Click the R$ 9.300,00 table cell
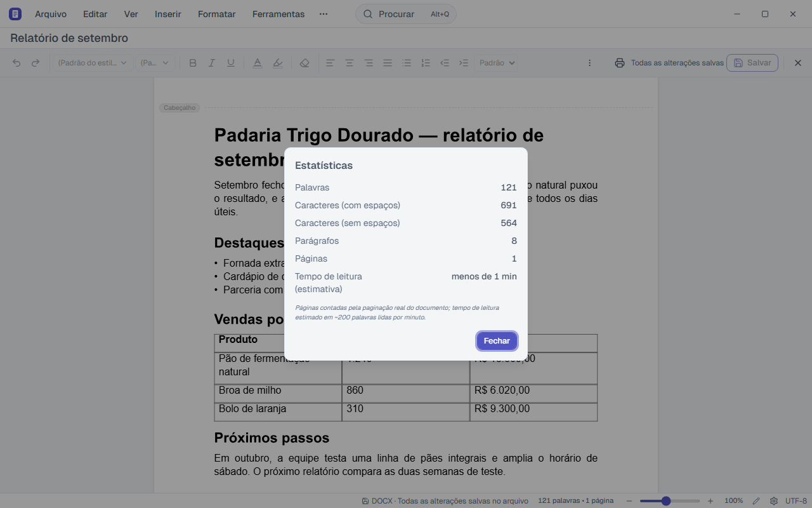This screenshot has width=812, height=508. point(534,411)
